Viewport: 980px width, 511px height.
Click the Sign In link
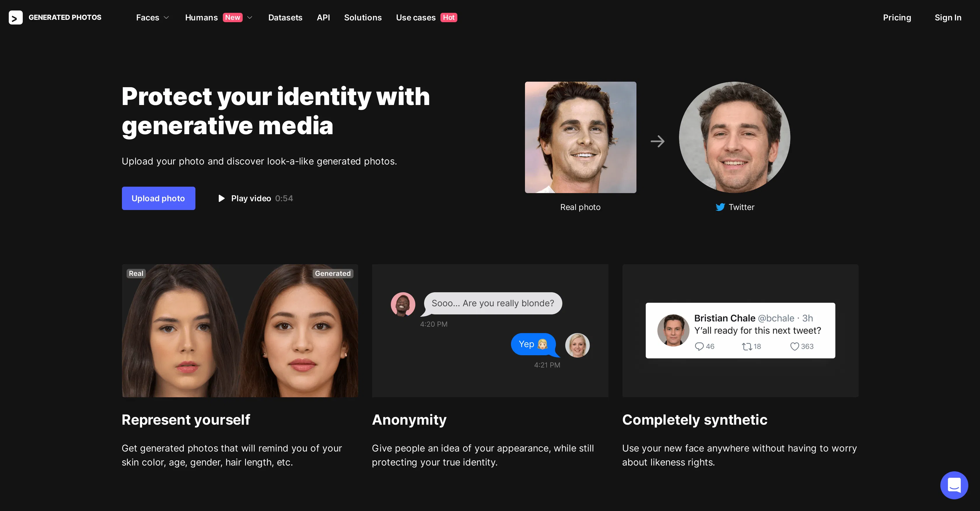(x=948, y=17)
